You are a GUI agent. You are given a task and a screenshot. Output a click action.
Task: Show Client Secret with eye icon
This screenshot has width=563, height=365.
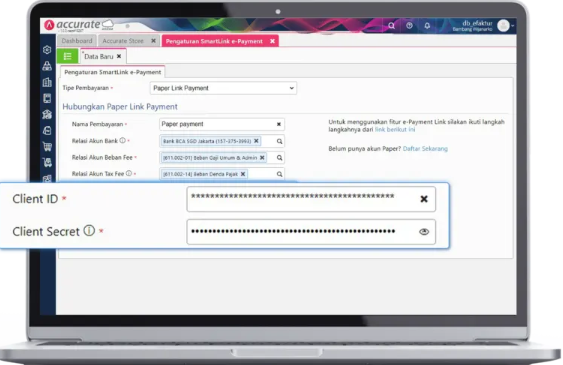(424, 232)
